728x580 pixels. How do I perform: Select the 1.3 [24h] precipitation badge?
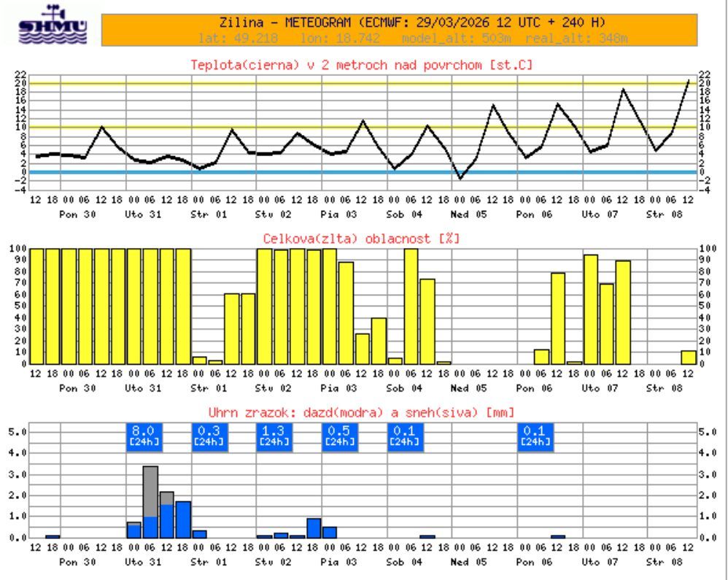pyautogui.click(x=274, y=436)
